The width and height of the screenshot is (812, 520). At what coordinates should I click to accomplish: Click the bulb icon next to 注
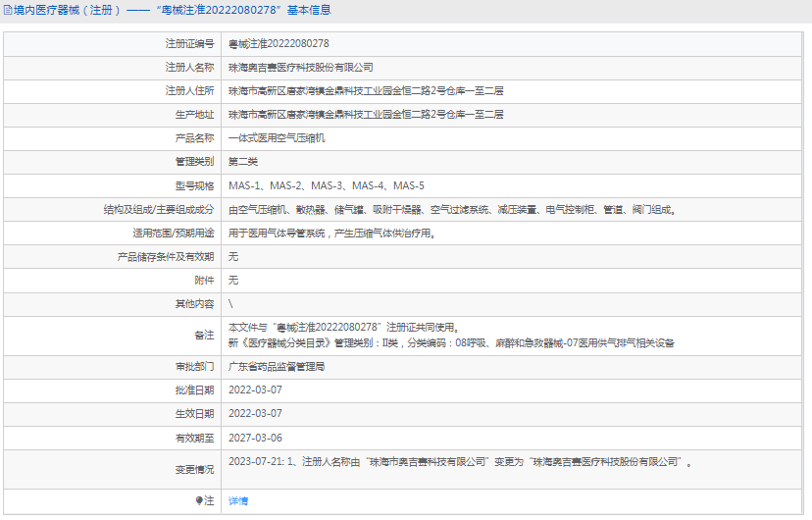click(x=199, y=500)
